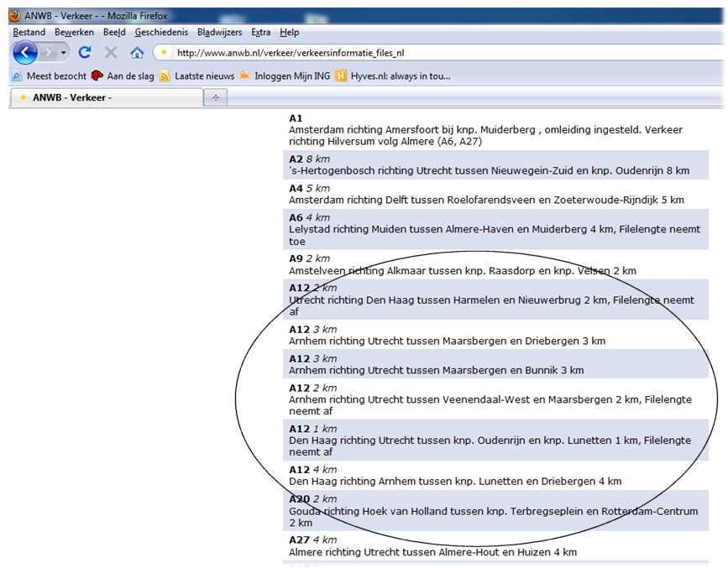
Task: Click the forward navigation arrow
Action: point(48,53)
